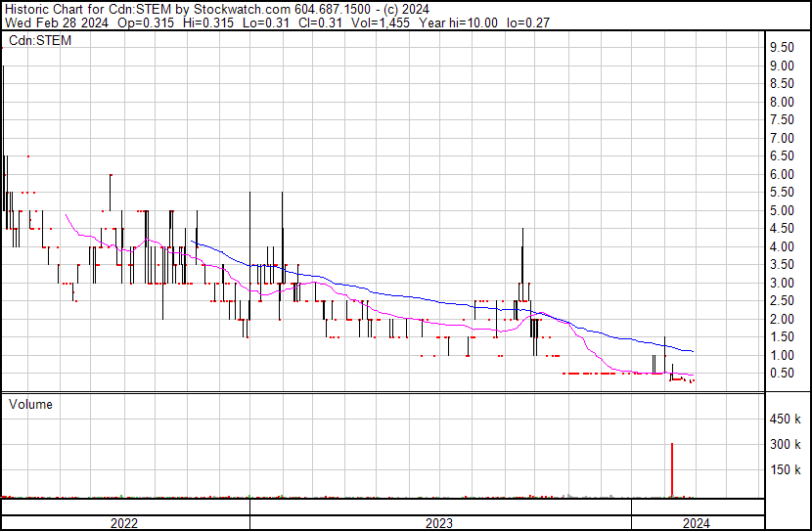Select the 2022 year label
The height and width of the screenshot is (531, 812).
point(123,523)
